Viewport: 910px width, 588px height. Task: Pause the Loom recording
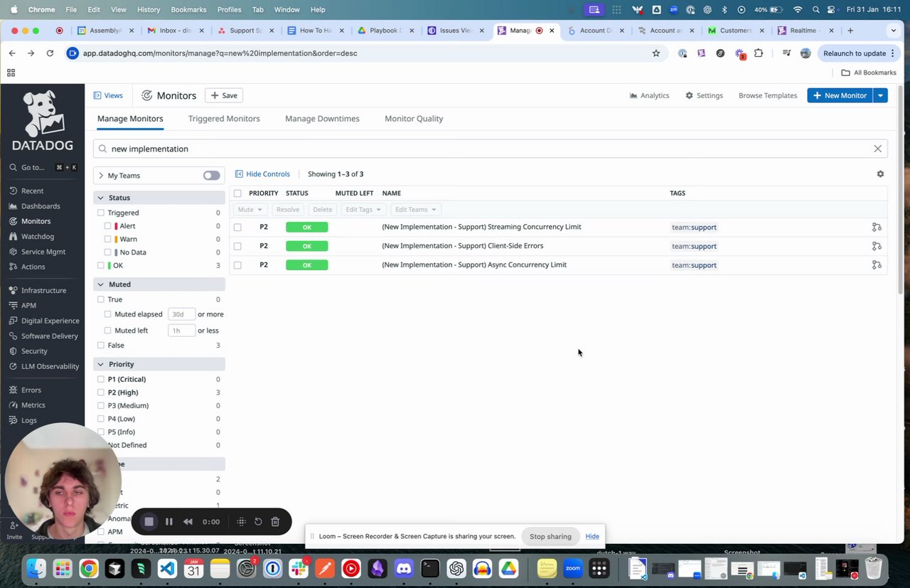point(169,521)
